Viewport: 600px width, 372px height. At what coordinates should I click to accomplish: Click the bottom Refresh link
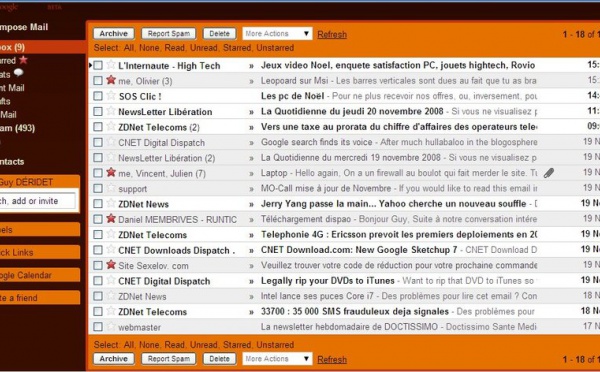click(332, 359)
